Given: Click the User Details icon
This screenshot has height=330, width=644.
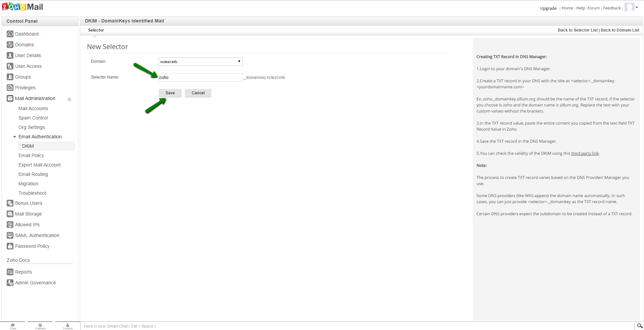Looking at the screenshot, I should tap(10, 55).
